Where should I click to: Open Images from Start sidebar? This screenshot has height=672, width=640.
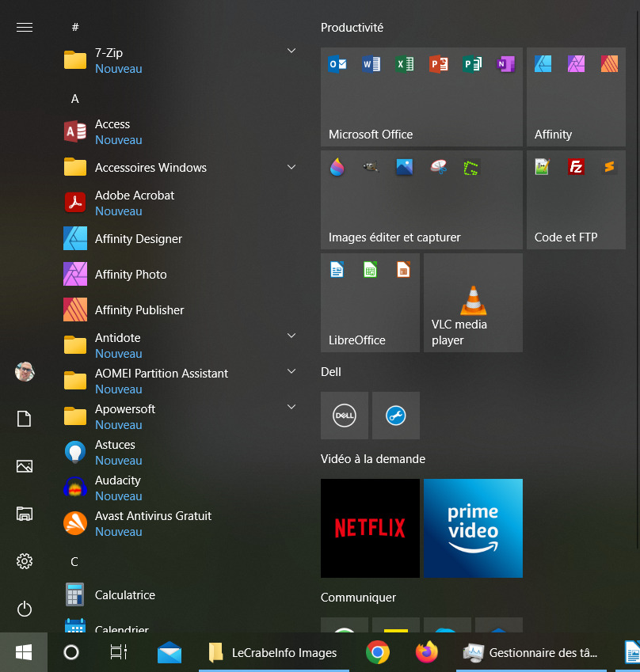[25, 466]
